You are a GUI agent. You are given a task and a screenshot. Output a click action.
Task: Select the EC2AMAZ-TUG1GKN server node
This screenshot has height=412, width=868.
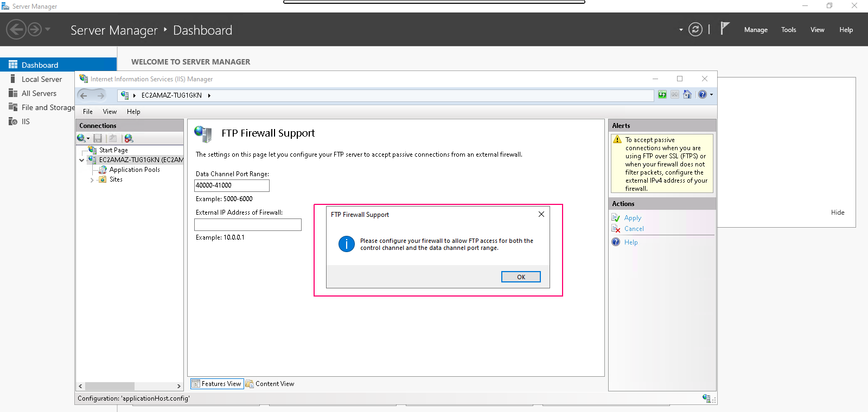coord(141,160)
